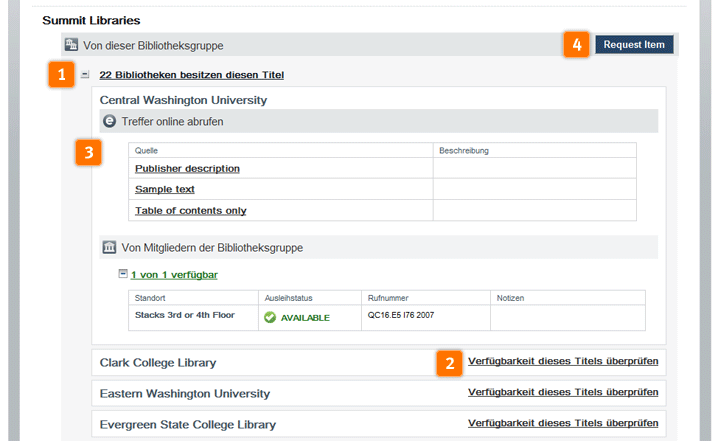Image resolution: width=718 pixels, height=441 pixels.
Task: Click the orange number 4 callout marker
Action: [x=576, y=45]
